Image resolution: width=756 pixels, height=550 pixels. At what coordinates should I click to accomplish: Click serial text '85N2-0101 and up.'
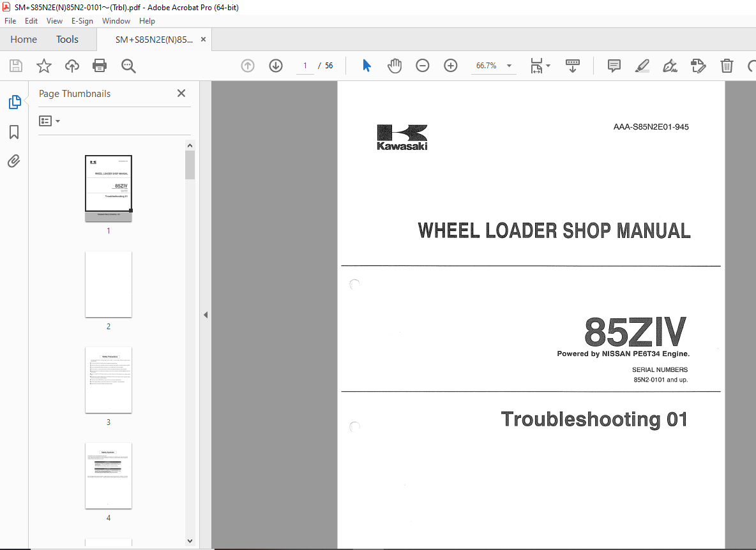(660, 380)
